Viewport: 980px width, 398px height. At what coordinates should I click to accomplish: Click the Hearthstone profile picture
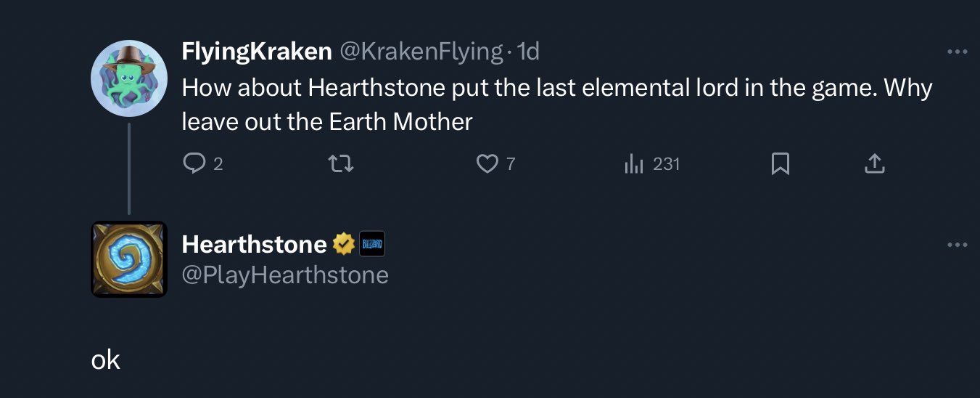(129, 259)
